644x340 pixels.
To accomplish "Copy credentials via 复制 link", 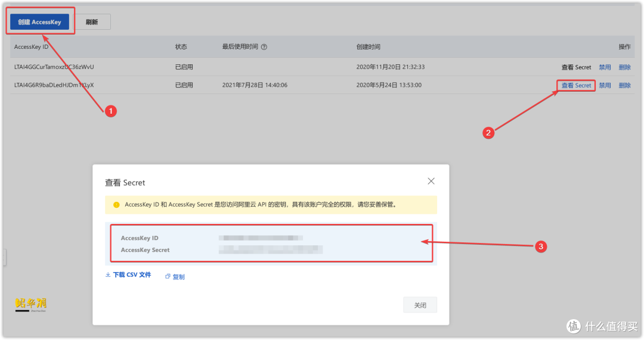I will point(179,277).
